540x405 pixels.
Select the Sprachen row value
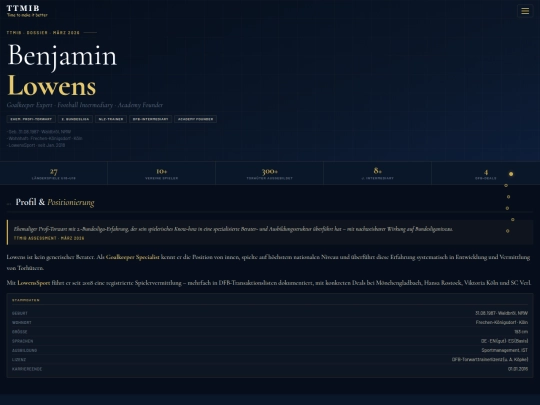[504, 341]
